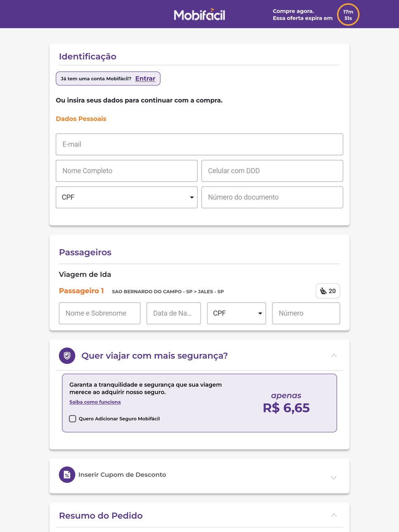Image resolution: width=399 pixels, height=532 pixels.
Task: Open the CPF document type dropdown in Dados Pessoais
Action: tap(127, 197)
